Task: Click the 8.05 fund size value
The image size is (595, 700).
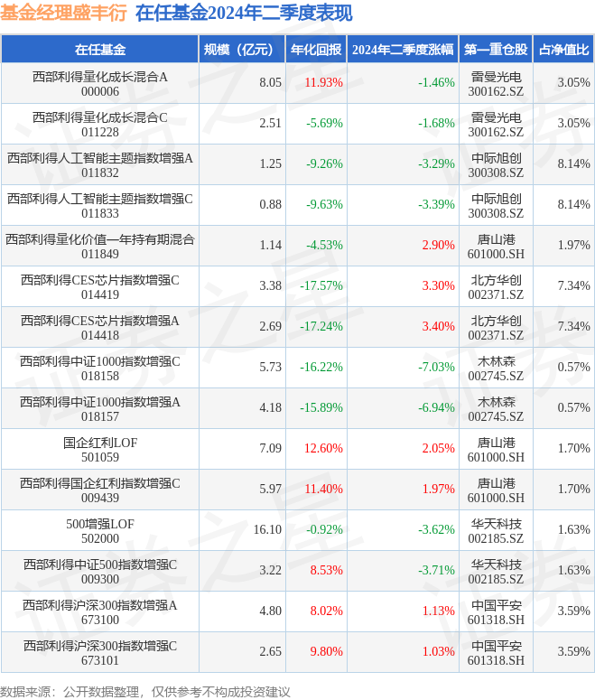Action: [x=271, y=82]
